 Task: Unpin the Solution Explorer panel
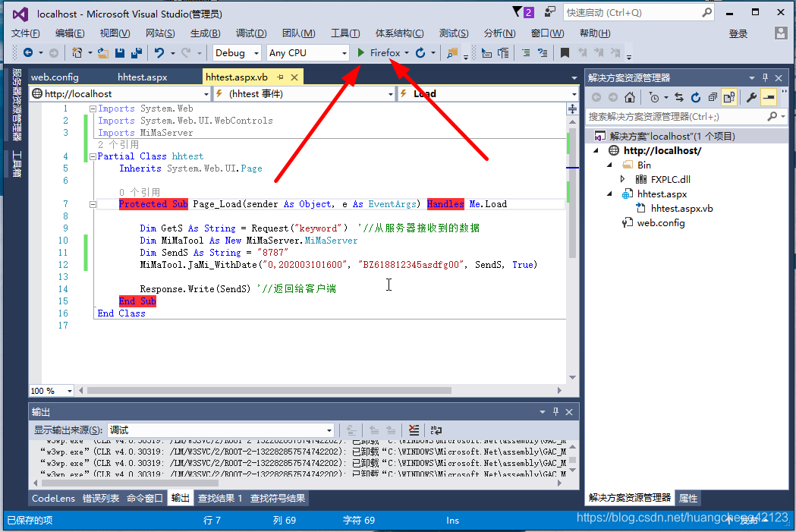765,77
